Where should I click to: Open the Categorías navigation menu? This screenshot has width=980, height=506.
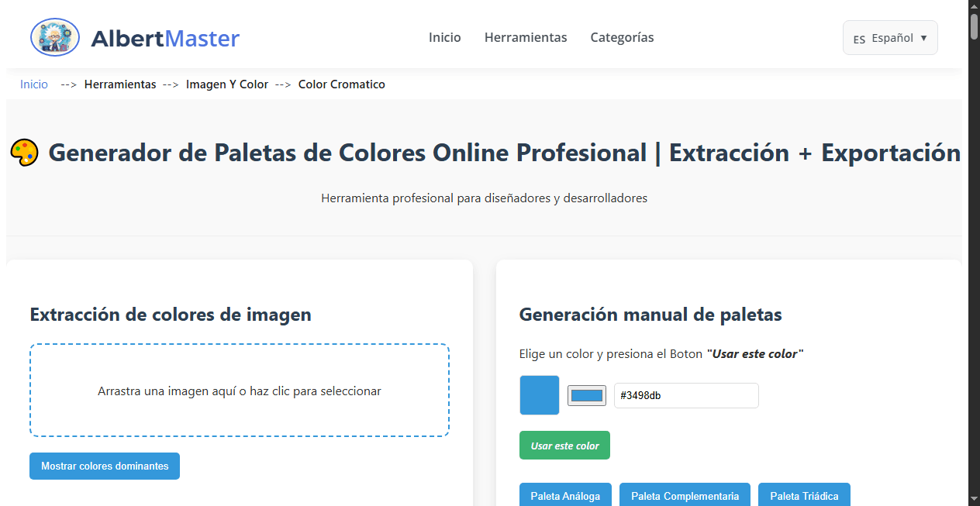pos(622,37)
